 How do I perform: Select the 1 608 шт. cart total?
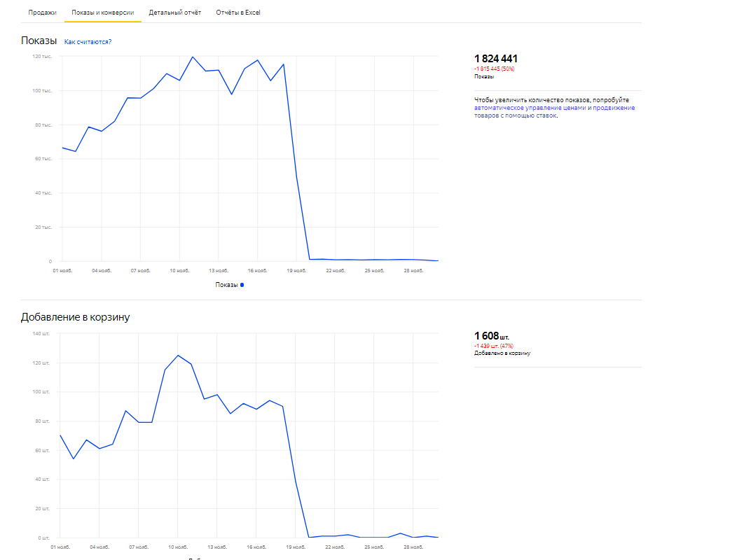point(492,336)
